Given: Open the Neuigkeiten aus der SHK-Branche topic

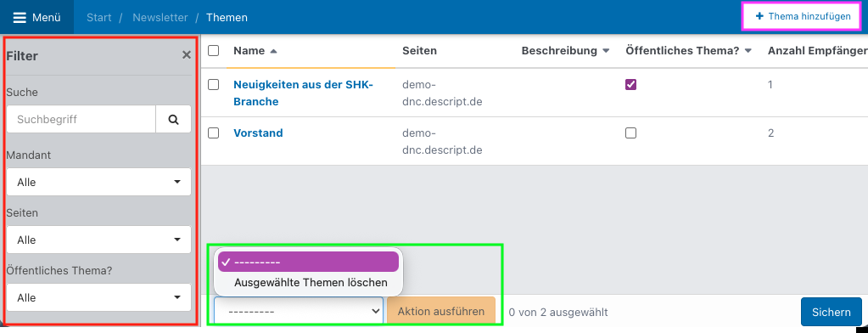Looking at the screenshot, I should coord(304,93).
